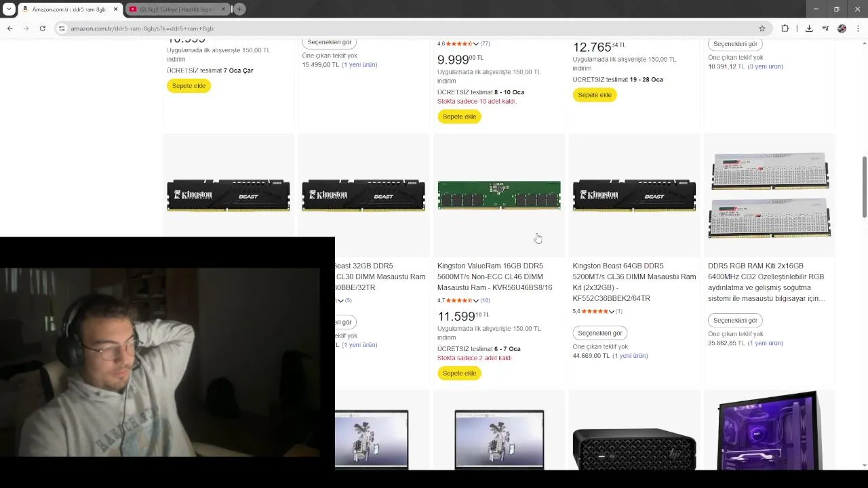Image resolution: width=868 pixels, height=488 pixels.
Task: Click the white RGB RAM kit image
Action: [770, 195]
